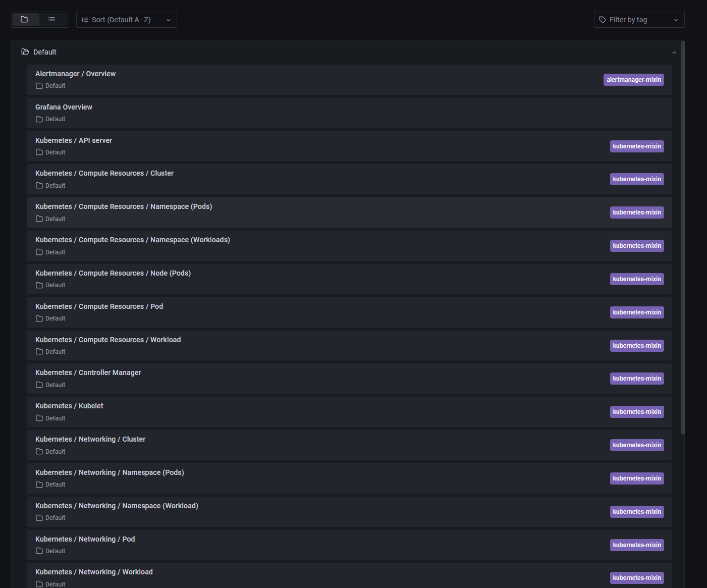Click folder icon under Alertmanager / Overview

click(39, 86)
